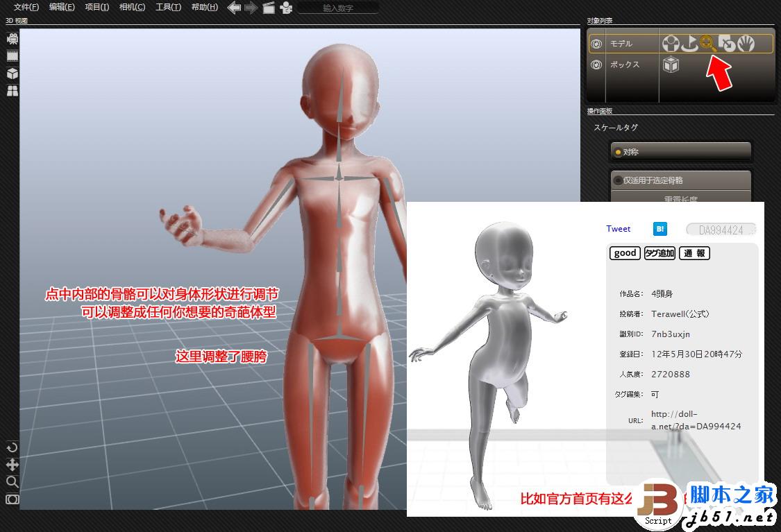Click the four-panel view layout icon
This screenshot has height=532, width=781.
[12, 91]
